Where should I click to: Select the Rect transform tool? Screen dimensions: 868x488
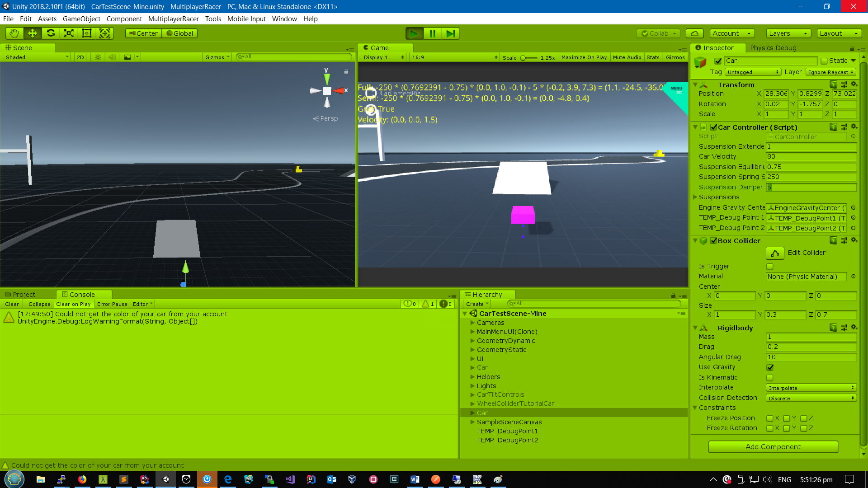click(87, 33)
